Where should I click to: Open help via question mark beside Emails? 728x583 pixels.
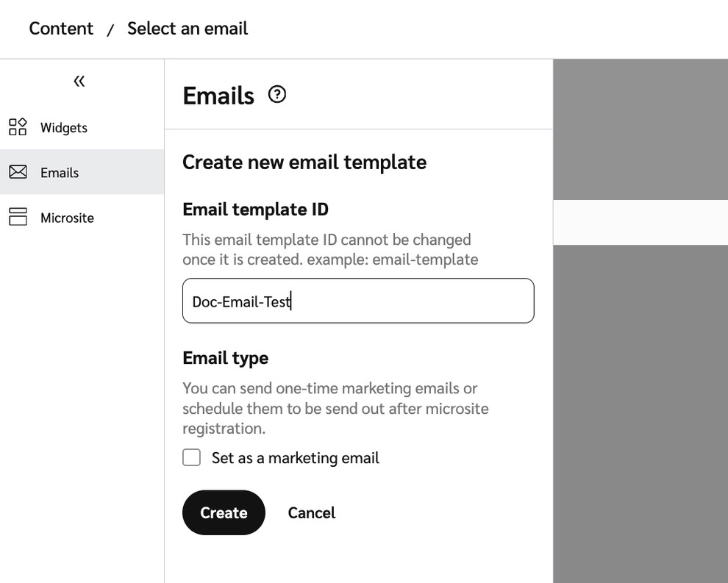(277, 95)
